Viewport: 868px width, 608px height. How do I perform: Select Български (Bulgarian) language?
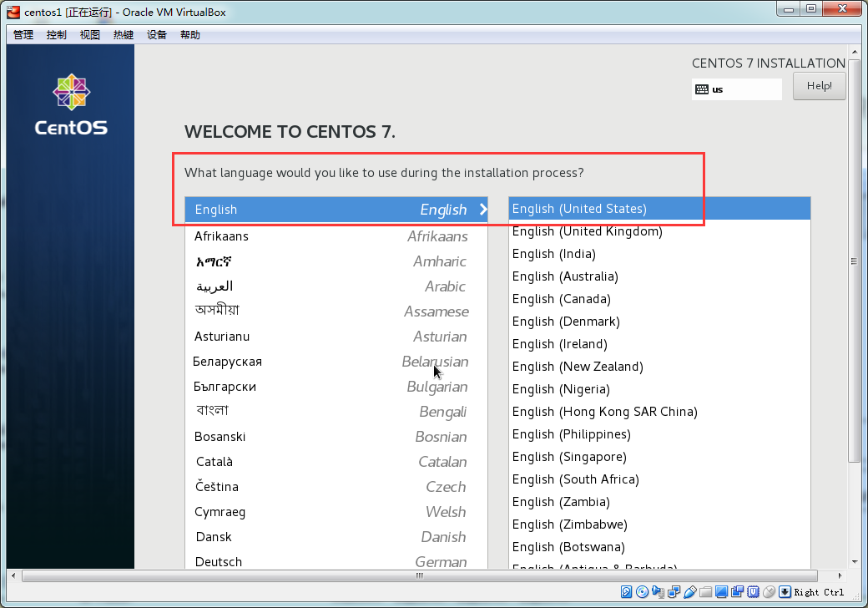click(x=336, y=387)
